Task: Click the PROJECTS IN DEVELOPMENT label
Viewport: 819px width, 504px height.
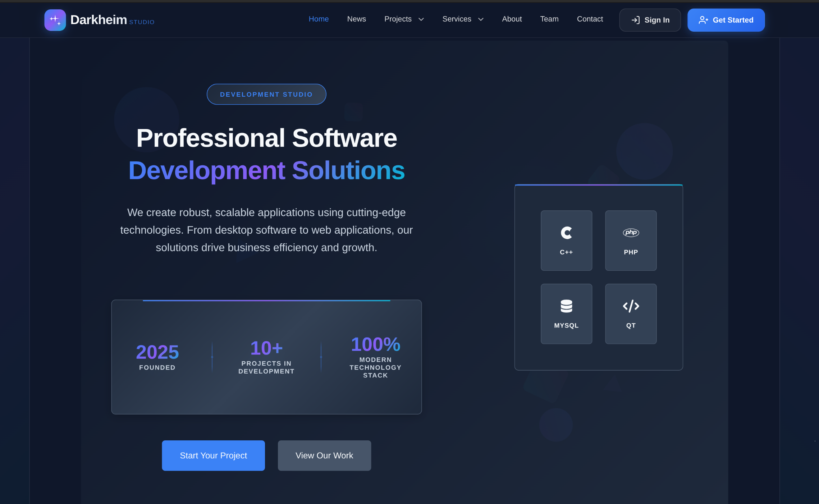Action: tap(266, 367)
